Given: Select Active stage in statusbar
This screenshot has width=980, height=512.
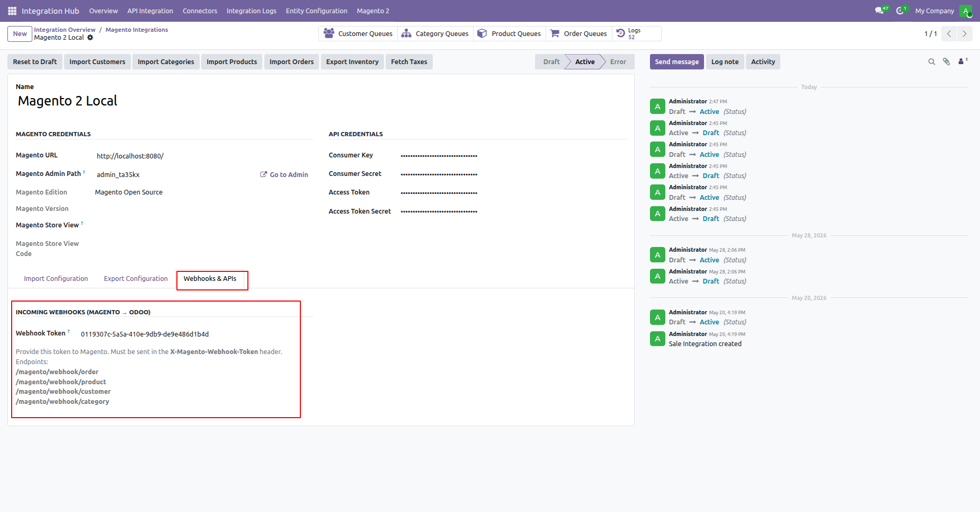Looking at the screenshot, I should 585,62.
